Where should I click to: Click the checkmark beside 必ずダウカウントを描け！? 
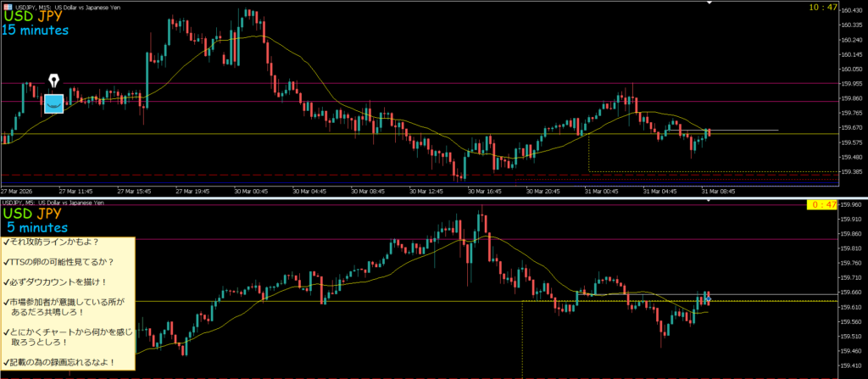click(6, 282)
